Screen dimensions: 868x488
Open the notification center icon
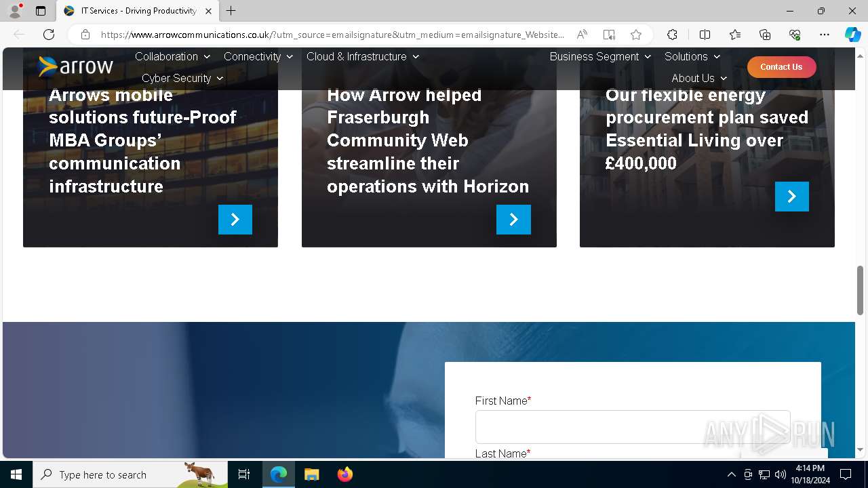click(846, 474)
